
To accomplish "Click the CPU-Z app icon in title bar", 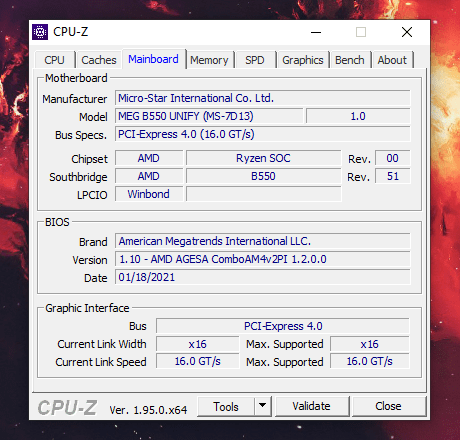I will [40, 32].
